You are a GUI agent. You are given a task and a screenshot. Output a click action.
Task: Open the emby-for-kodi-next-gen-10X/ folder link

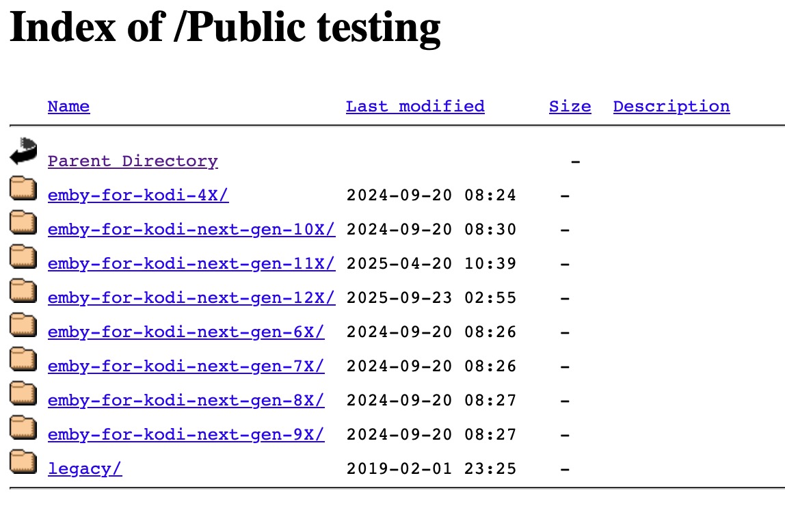click(x=191, y=230)
